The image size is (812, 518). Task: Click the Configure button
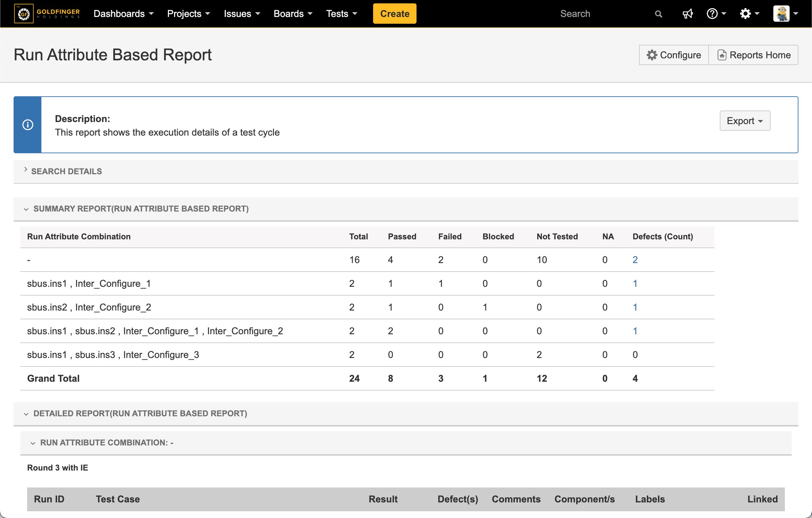pos(674,55)
